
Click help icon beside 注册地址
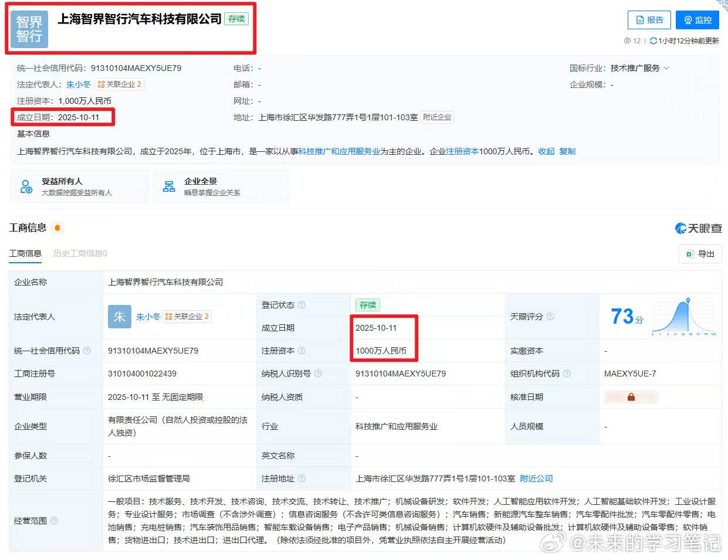point(302,478)
